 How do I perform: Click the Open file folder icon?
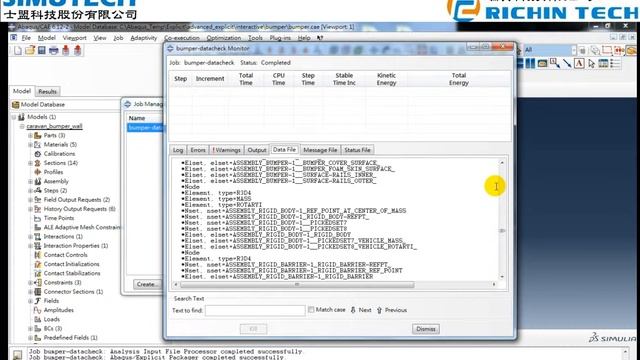coord(30,50)
